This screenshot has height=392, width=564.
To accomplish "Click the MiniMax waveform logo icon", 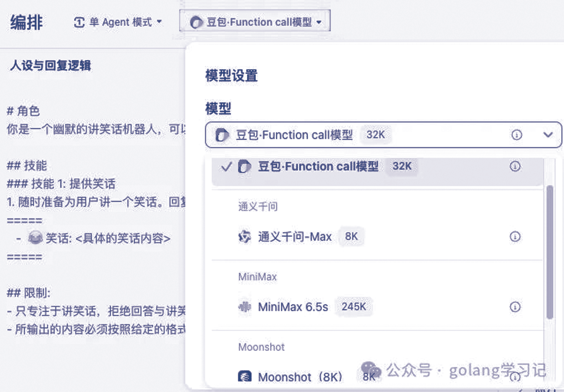I will point(244,307).
